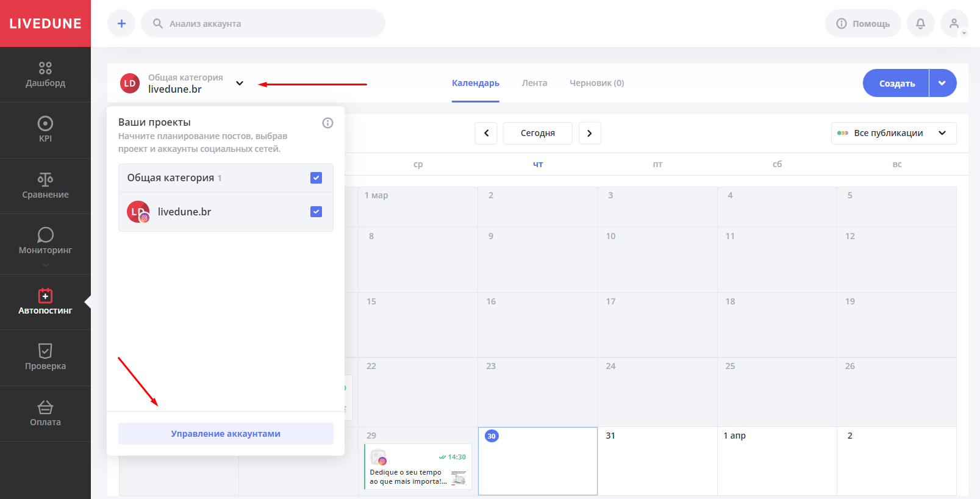Open the KPI sidebar section
This screenshot has width=980, height=499.
click(45, 130)
